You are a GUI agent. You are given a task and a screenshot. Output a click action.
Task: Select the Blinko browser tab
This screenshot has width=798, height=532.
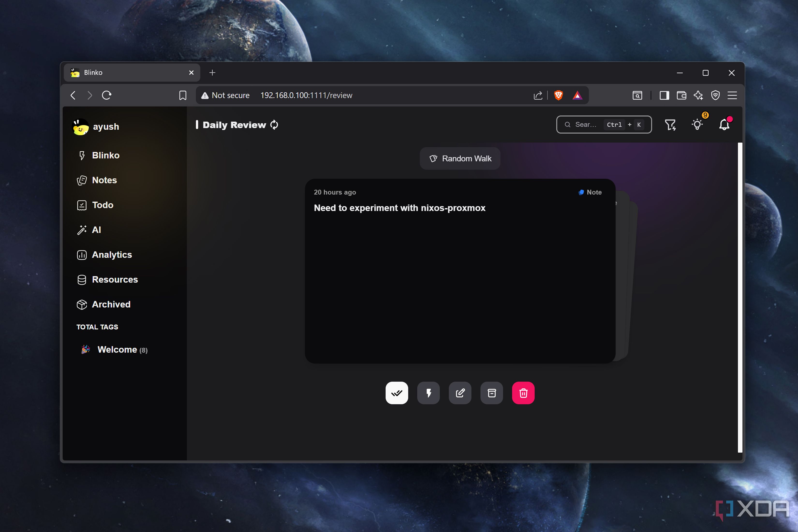(x=132, y=73)
